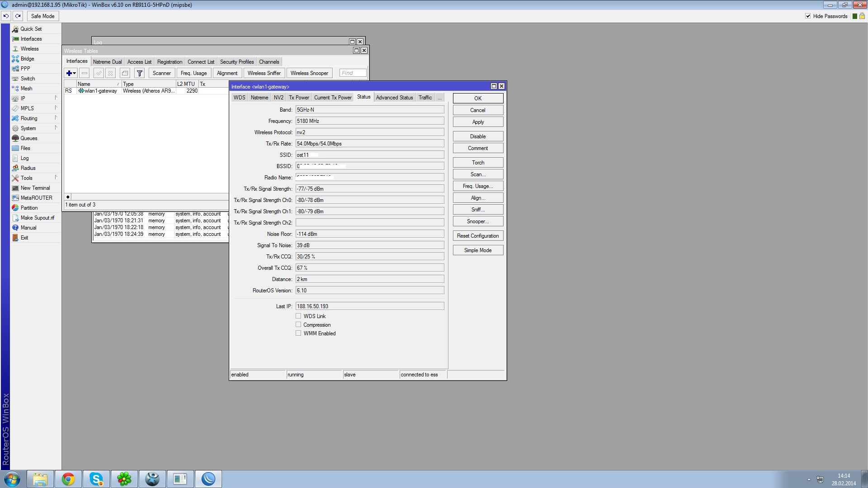Click the Undo arrow icon
This screenshot has height=488, width=868.
(x=6, y=16)
